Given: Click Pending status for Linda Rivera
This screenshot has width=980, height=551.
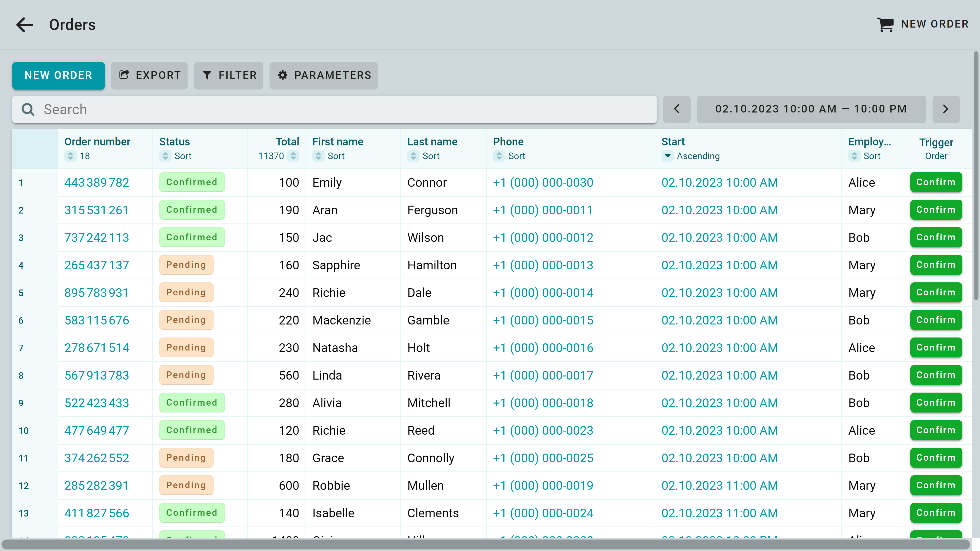Looking at the screenshot, I should [x=186, y=375].
